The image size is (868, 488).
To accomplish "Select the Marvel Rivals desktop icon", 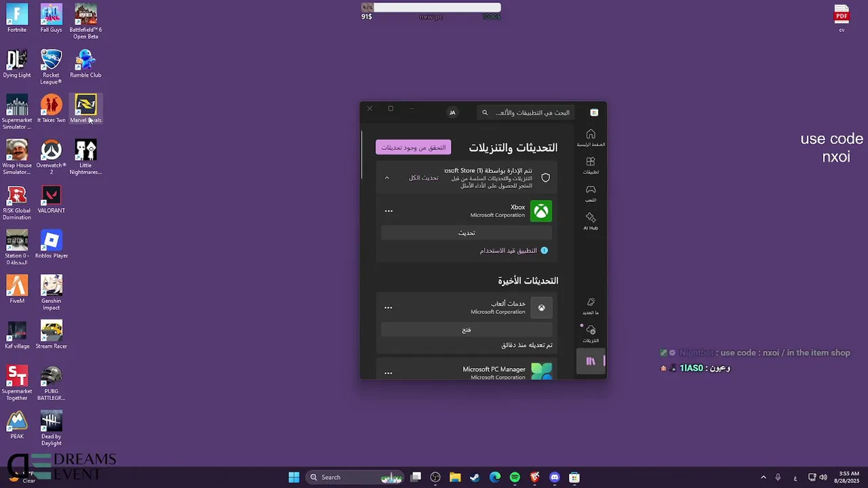I will [85, 108].
